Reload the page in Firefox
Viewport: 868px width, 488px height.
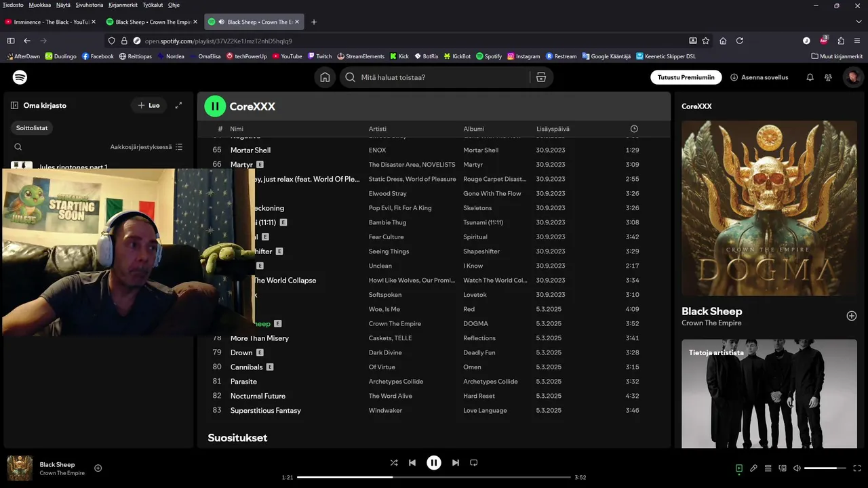tap(740, 41)
